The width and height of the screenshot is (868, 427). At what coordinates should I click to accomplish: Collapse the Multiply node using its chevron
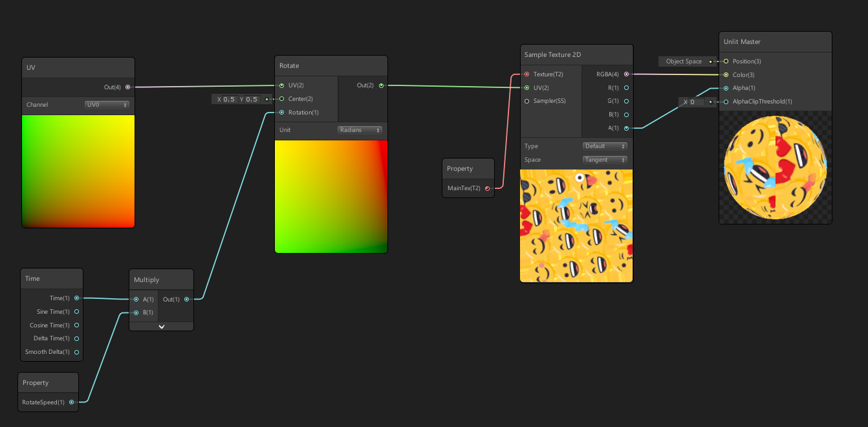point(161,326)
